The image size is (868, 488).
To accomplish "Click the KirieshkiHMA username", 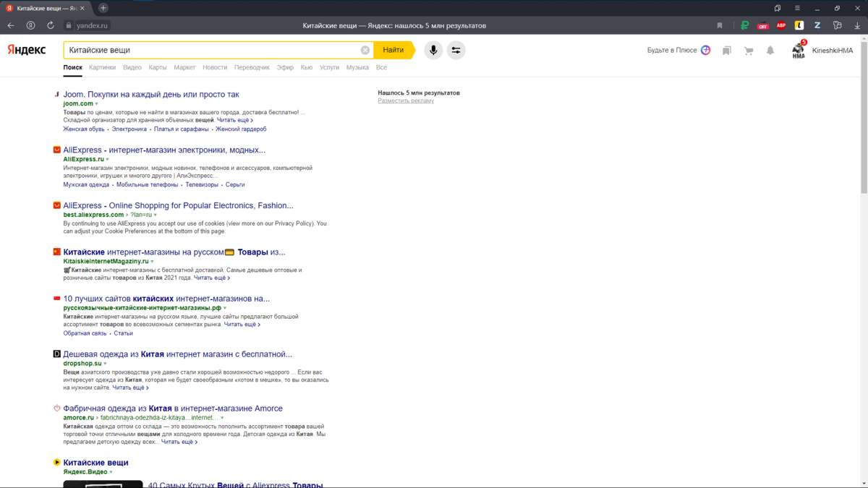I will point(833,51).
